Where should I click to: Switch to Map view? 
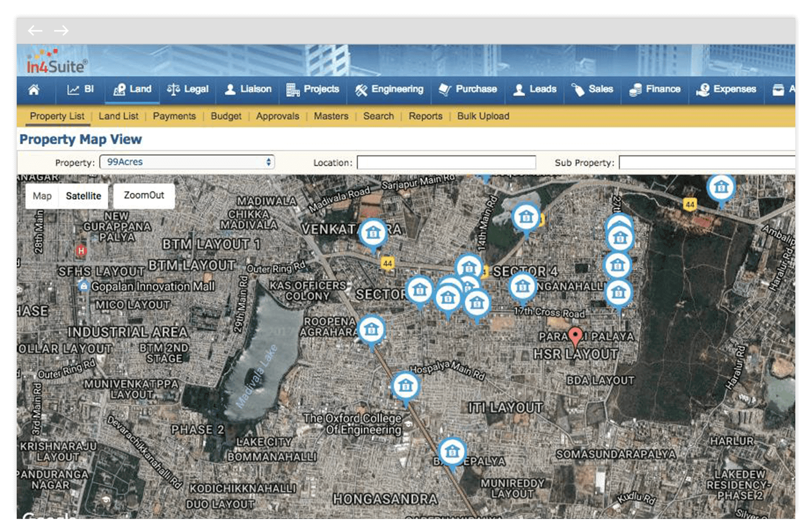(42, 196)
